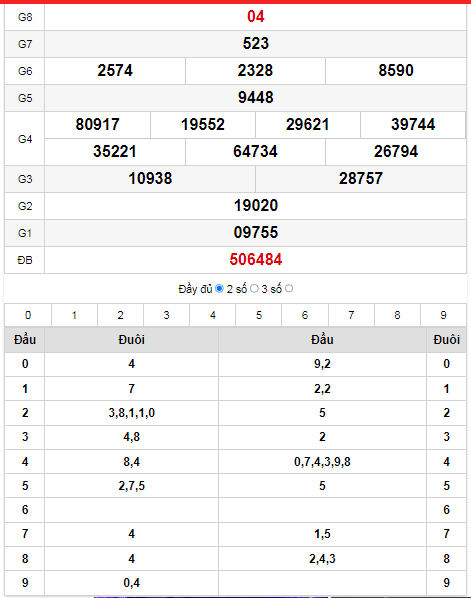Click G4 number 26794
Image resolution: width=471 pixels, height=598 pixels.
[396, 152]
